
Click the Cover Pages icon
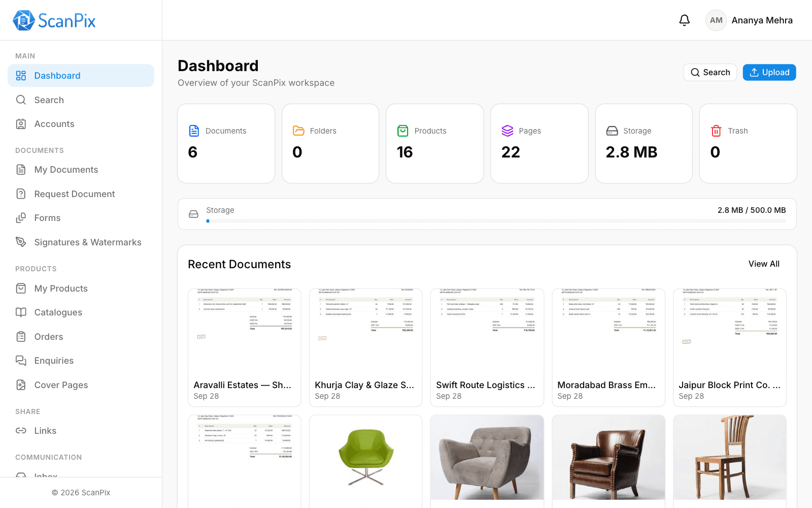coord(21,385)
